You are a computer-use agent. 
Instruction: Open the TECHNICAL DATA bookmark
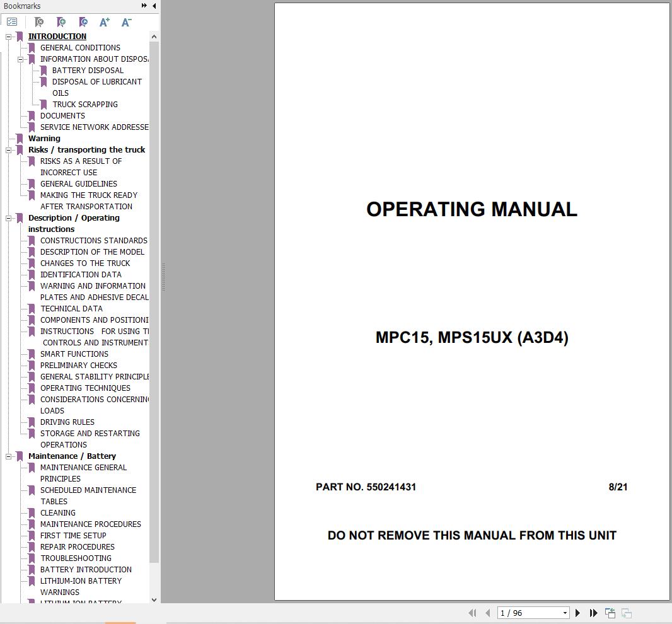71,309
